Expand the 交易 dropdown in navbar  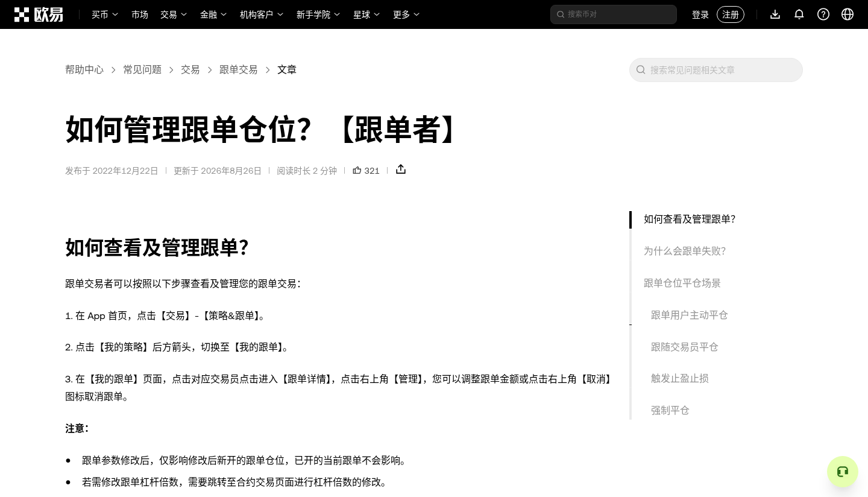pyautogui.click(x=174, y=14)
